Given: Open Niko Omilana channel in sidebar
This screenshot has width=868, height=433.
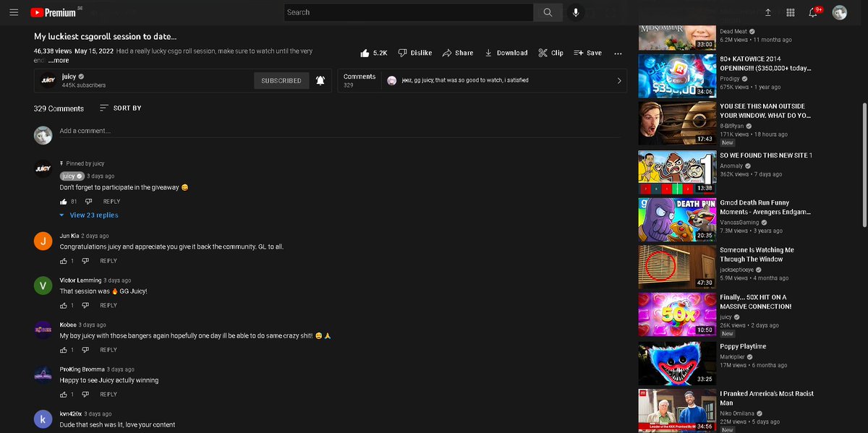Looking at the screenshot, I should pos(738,413).
